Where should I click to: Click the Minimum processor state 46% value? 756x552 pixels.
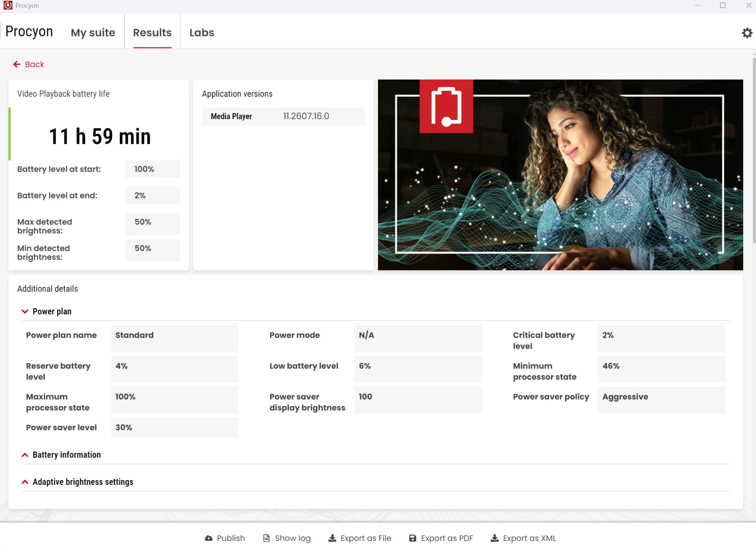pyautogui.click(x=661, y=369)
